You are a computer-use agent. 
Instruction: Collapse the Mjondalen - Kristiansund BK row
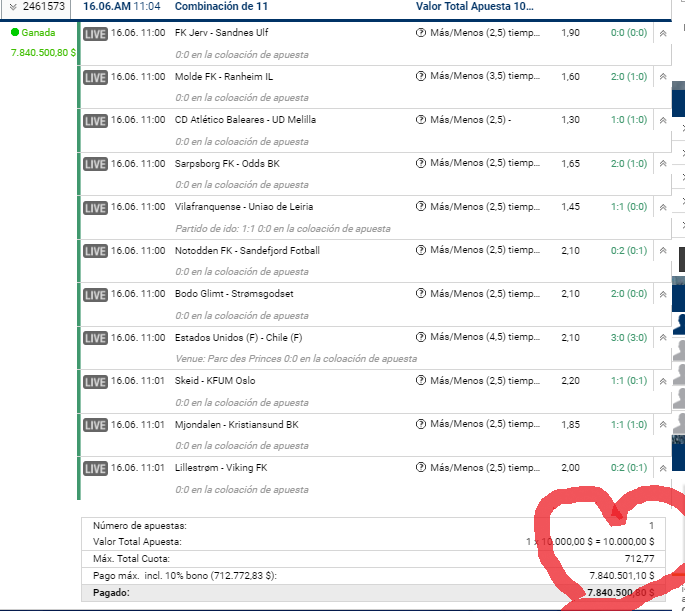point(663,424)
